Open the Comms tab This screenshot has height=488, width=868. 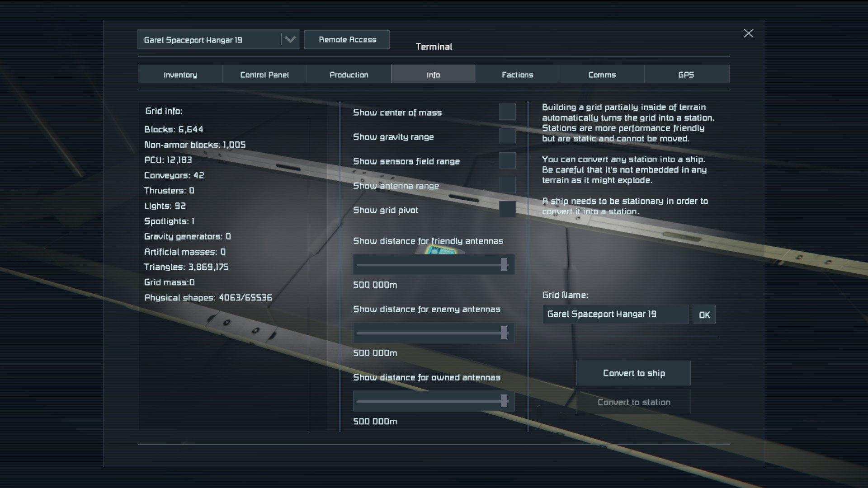[x=602, y=75]
